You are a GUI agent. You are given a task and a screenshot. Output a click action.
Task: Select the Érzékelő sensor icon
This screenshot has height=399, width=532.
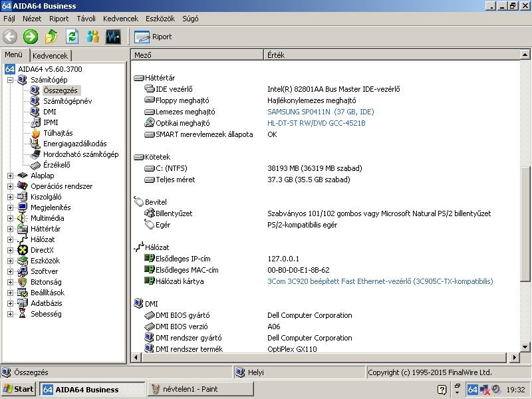pyautogui.click(x=35, y=165)
